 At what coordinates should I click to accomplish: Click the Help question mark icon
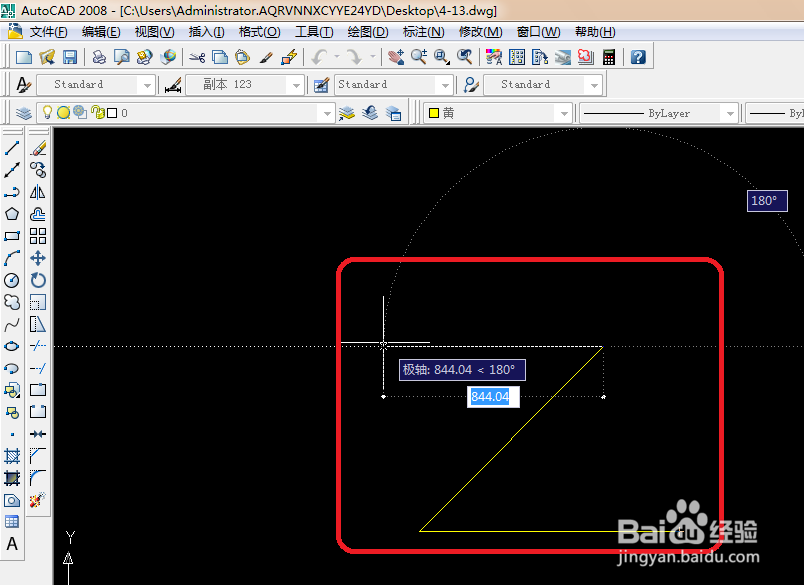[638, 57]
